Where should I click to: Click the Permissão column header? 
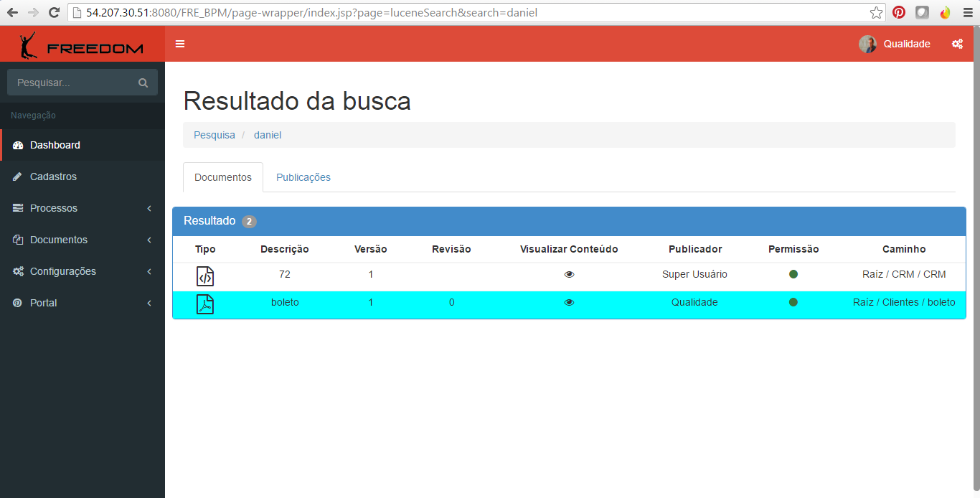click(793, 249)
